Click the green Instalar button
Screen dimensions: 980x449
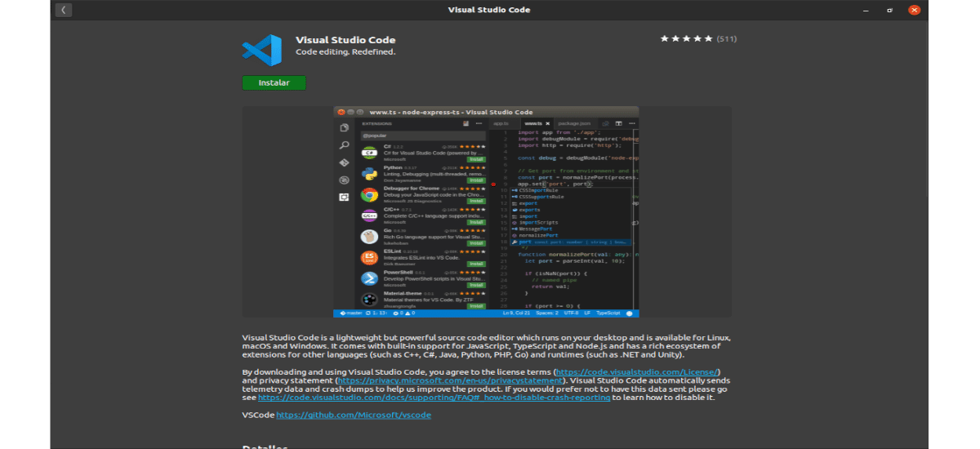[x=274, y=82]
